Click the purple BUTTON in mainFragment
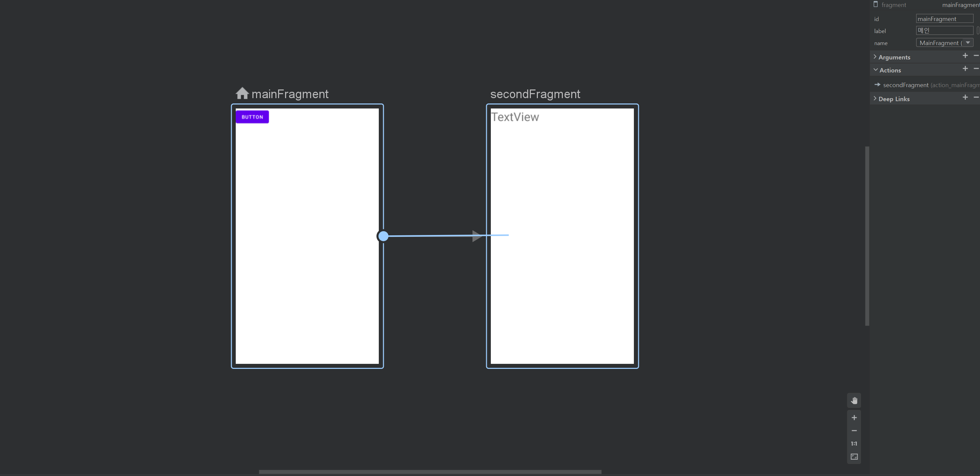 click(x=252, y=117)
